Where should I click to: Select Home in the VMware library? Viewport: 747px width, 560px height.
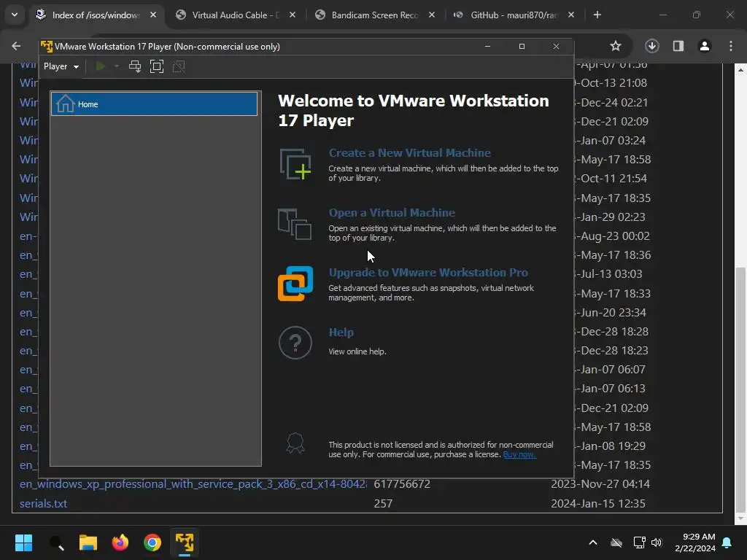[x=155, y=104]
